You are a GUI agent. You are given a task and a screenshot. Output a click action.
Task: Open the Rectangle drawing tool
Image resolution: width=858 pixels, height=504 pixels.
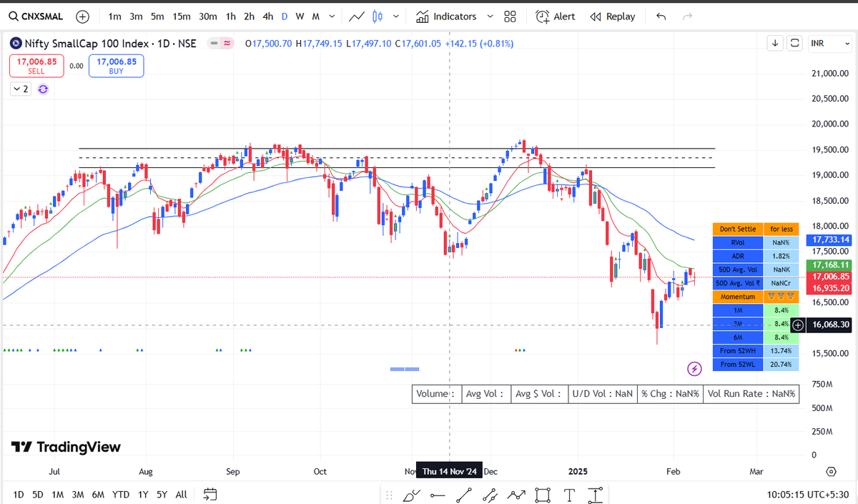(x=542, y=495)
